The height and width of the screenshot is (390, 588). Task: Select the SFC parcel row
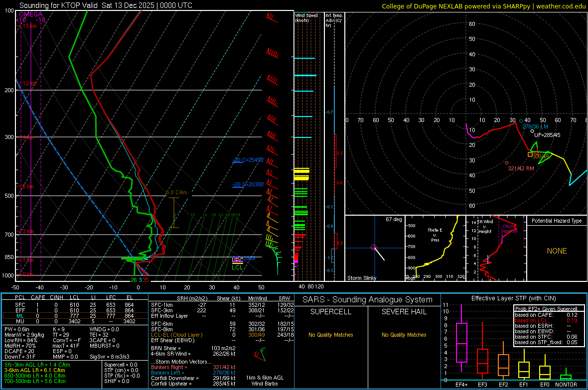(75, 305)
